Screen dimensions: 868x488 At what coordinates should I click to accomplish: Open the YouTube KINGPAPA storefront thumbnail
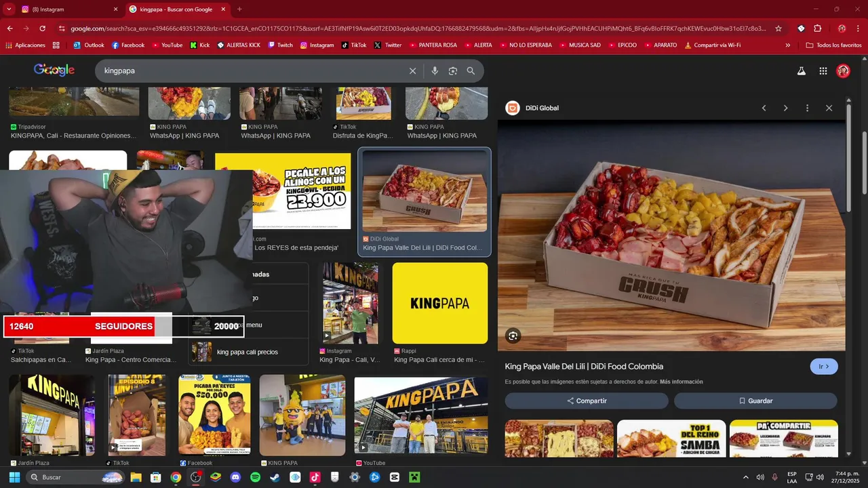(421, 415)
